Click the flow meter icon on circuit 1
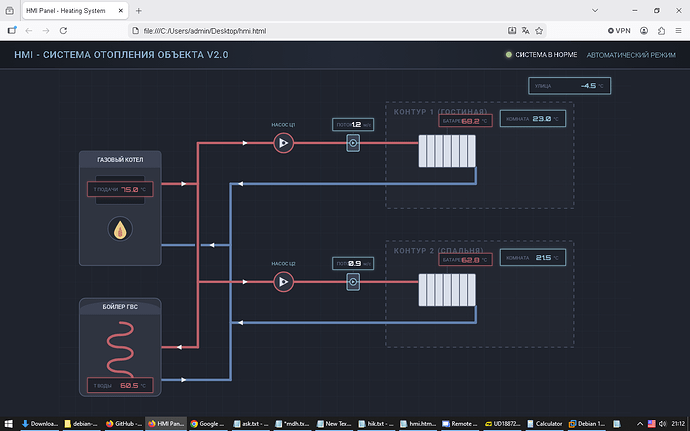This screenshot has width=690, height=431. click(x=353, y=143)
